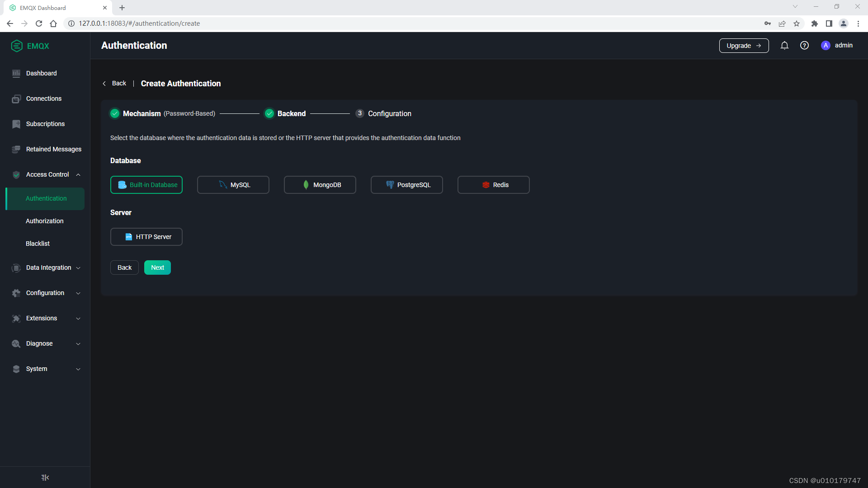Collapse sidebar using bottom collapse icon
The height and width of the screenshot is (488, 868).
coord(45,477)
